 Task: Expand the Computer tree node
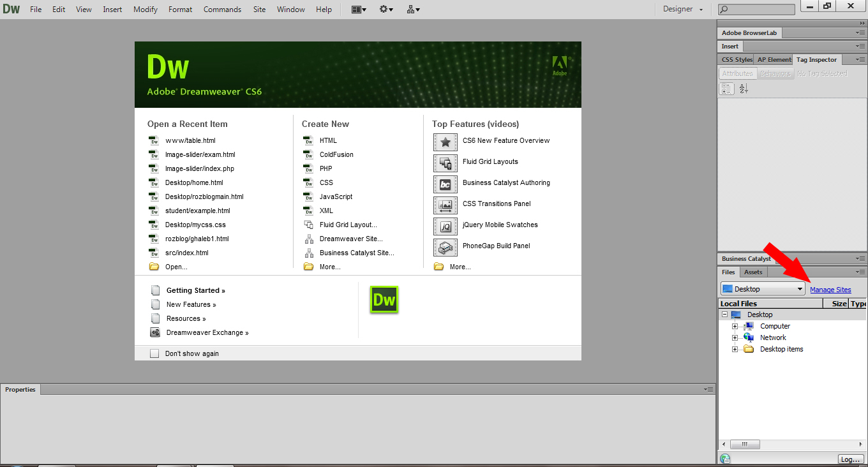coord(735,326)
